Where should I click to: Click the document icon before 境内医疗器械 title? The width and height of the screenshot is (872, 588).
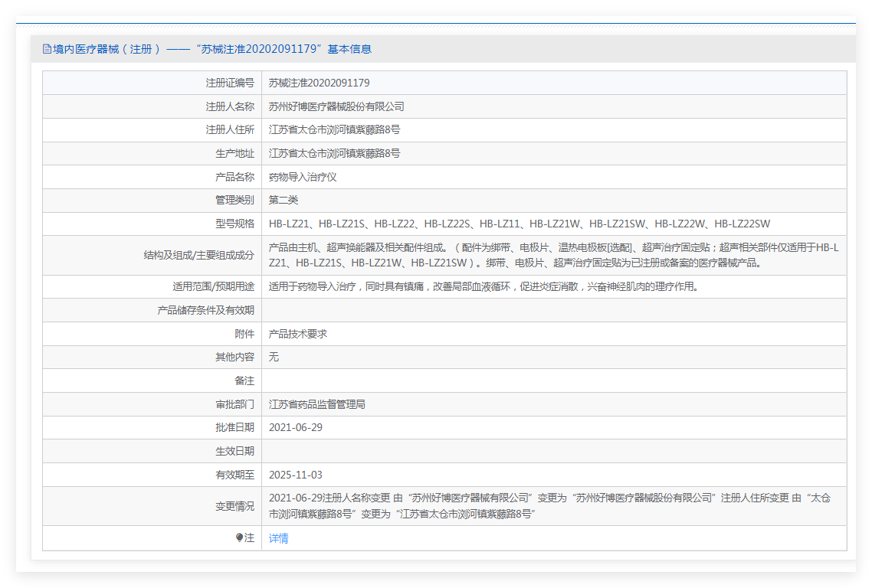(47, 49)
